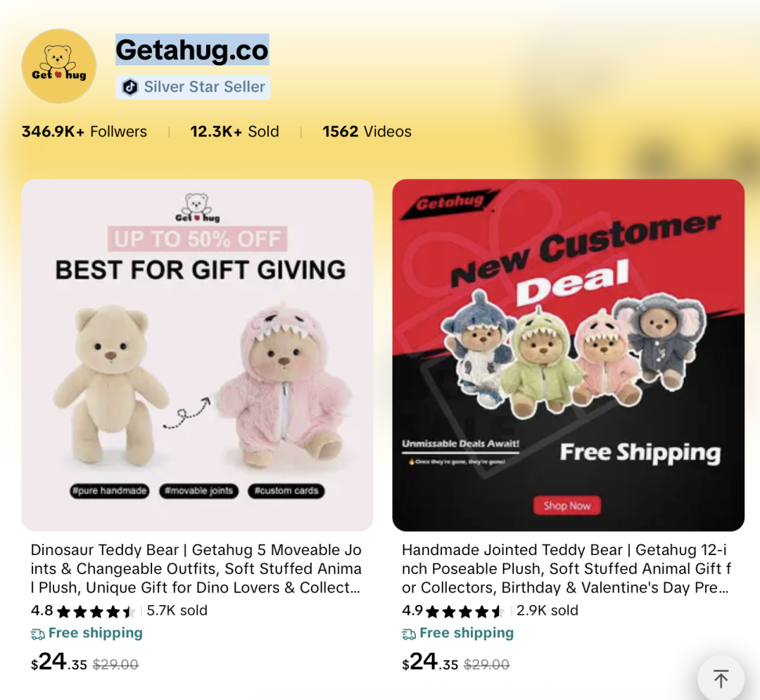Click free shipping truck icon under dinosaur bear
760x700 pixels.
click(x=38, y=634)
